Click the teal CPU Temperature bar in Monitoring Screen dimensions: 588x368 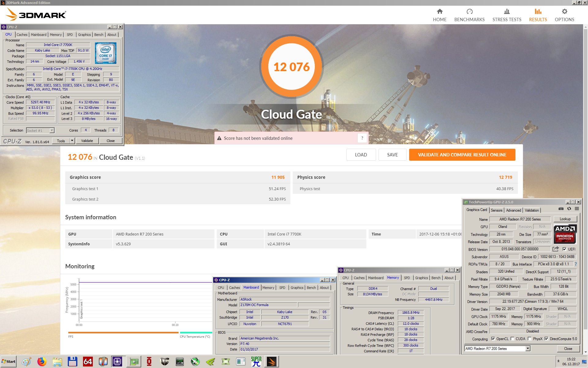pos(196,332)
